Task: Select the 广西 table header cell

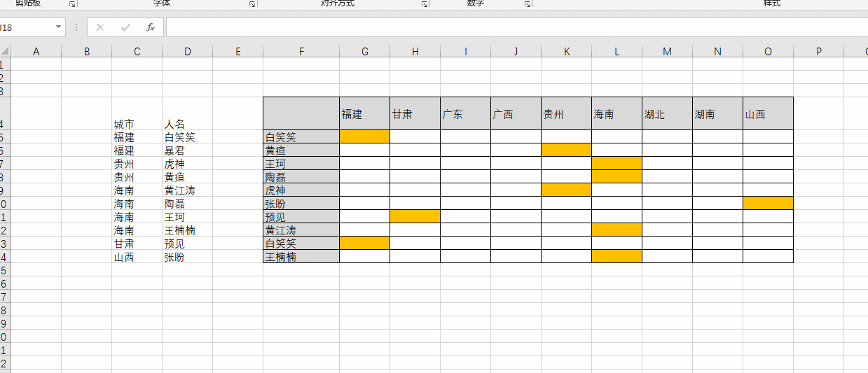Action: (516, 113)
